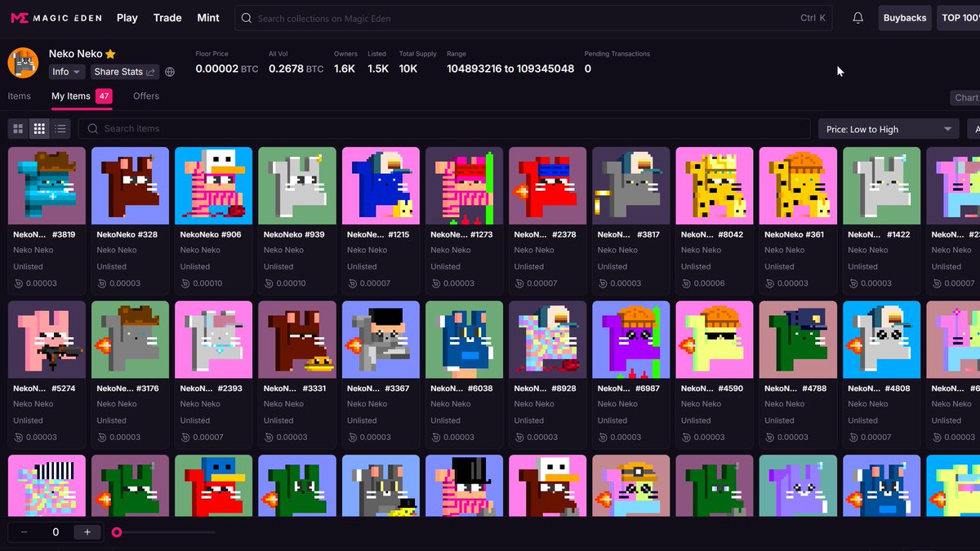Open the notifications bell

coord(857,18)
